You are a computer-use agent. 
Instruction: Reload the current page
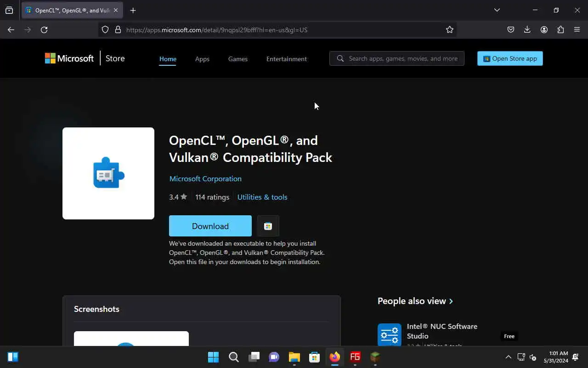coord(44,29)
